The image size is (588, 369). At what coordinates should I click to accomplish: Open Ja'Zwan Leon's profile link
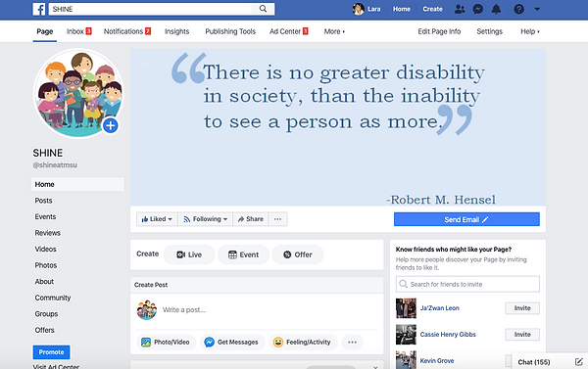coord(439,308)
